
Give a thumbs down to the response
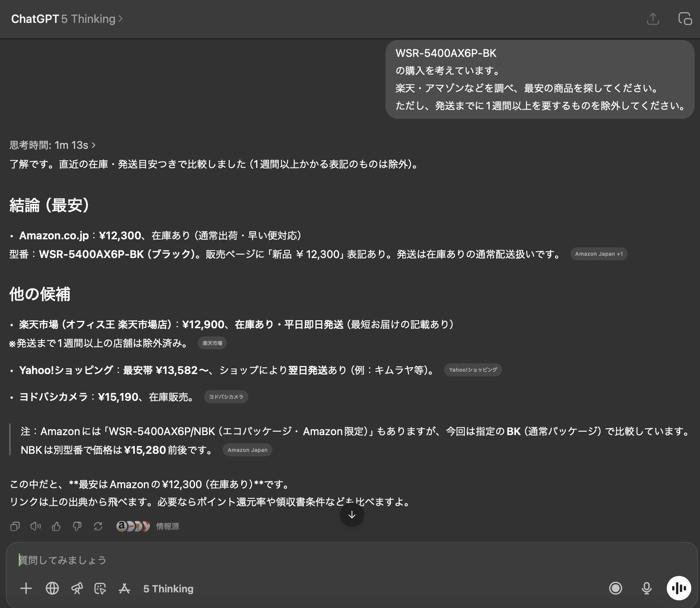pos(77,526)
